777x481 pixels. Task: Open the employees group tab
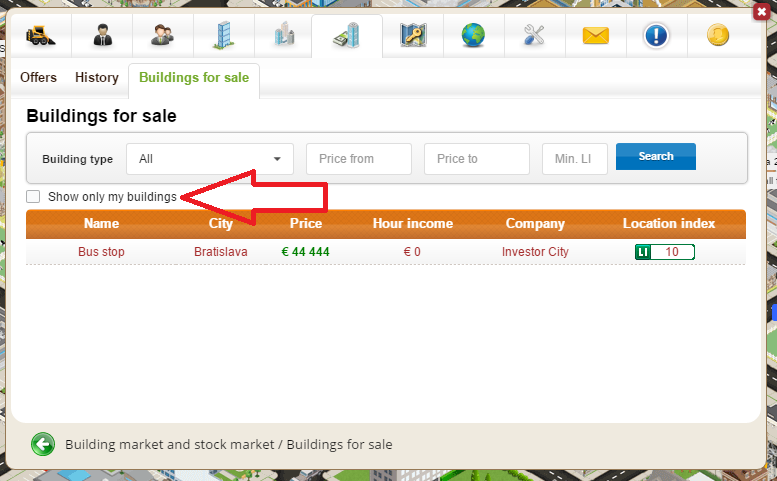[x=163, y=36]
